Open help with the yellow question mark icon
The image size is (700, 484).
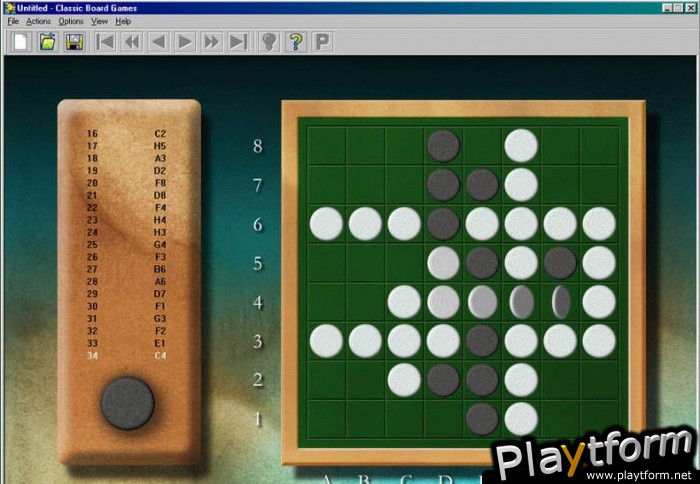tap(296, 42)
